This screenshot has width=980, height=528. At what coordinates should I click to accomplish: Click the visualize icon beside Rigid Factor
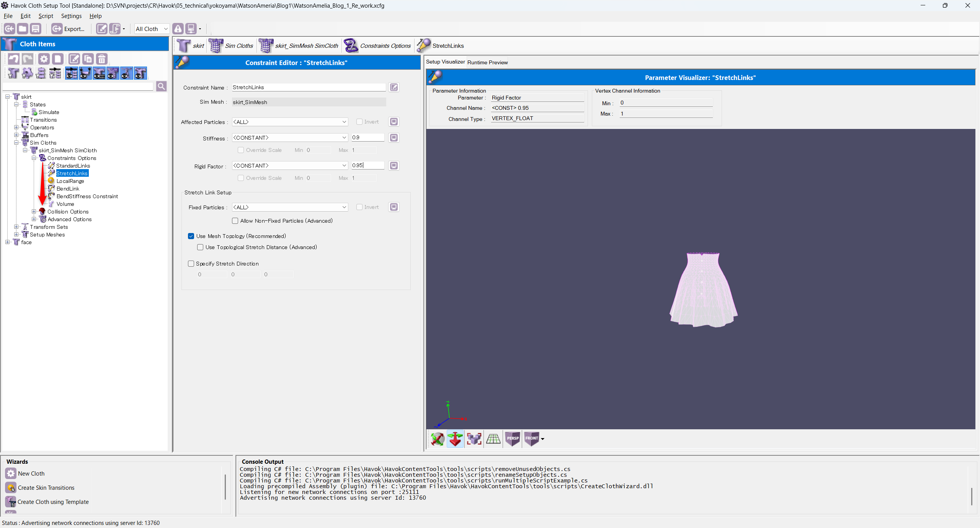394,166
